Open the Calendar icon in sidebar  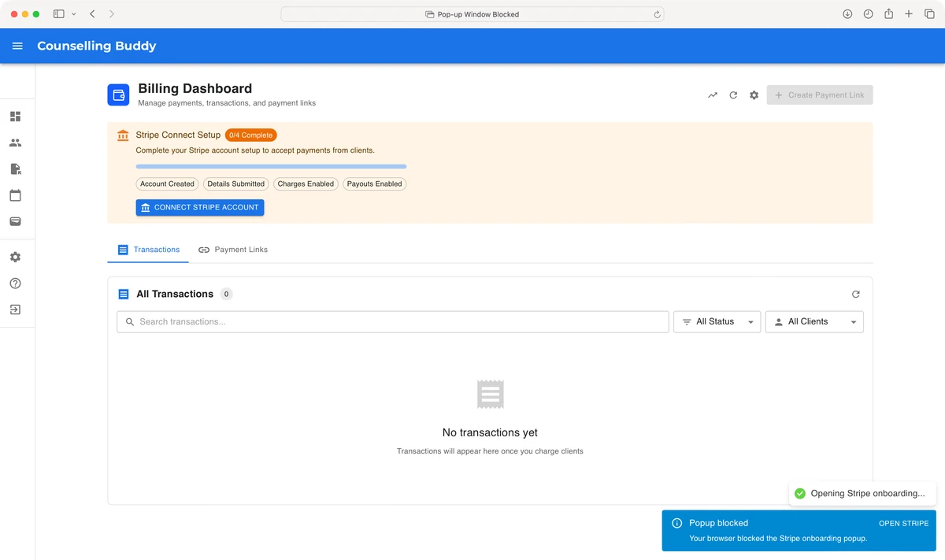15,195
